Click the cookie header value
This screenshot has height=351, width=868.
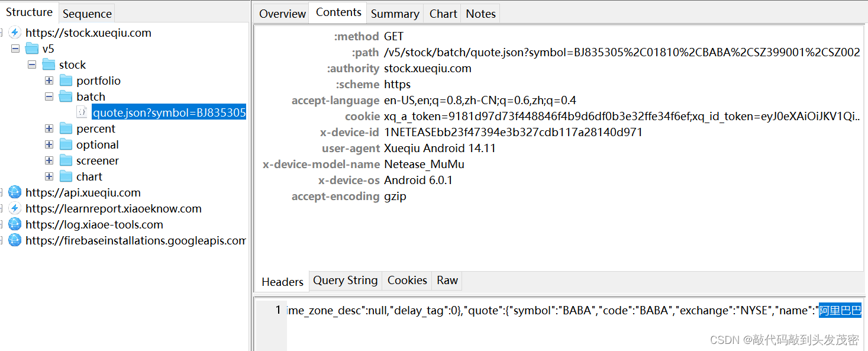622,116
